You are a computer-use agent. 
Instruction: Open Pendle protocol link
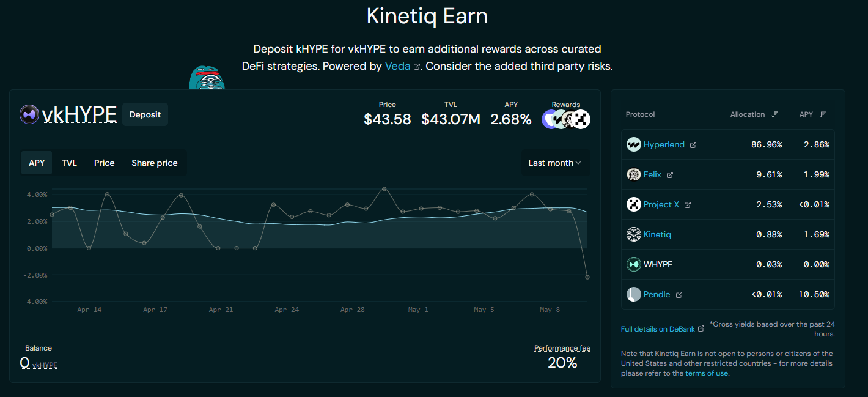657,295
